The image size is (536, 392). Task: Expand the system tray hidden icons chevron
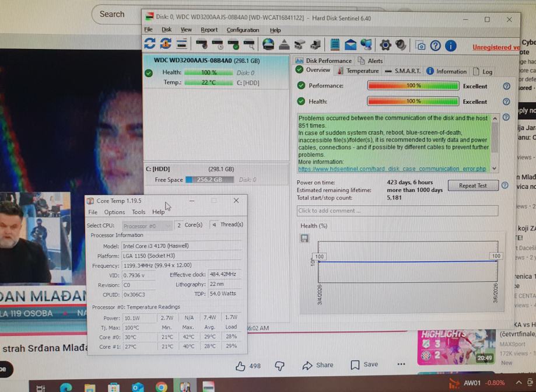point(519,383)
